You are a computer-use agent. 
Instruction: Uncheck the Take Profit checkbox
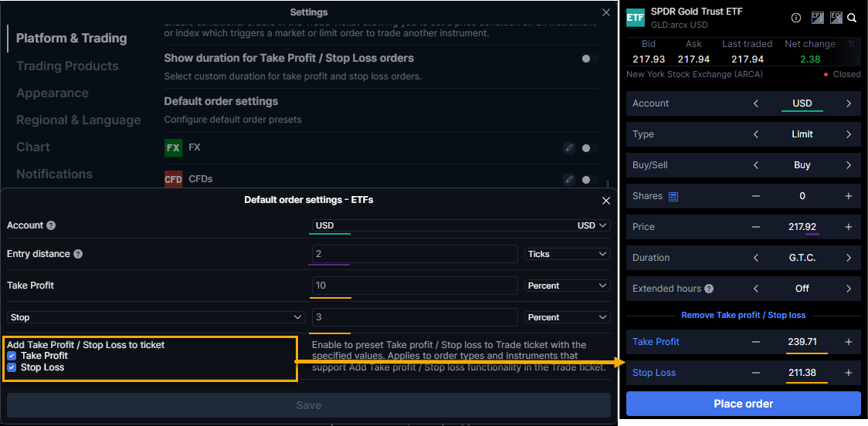point(12,356)
